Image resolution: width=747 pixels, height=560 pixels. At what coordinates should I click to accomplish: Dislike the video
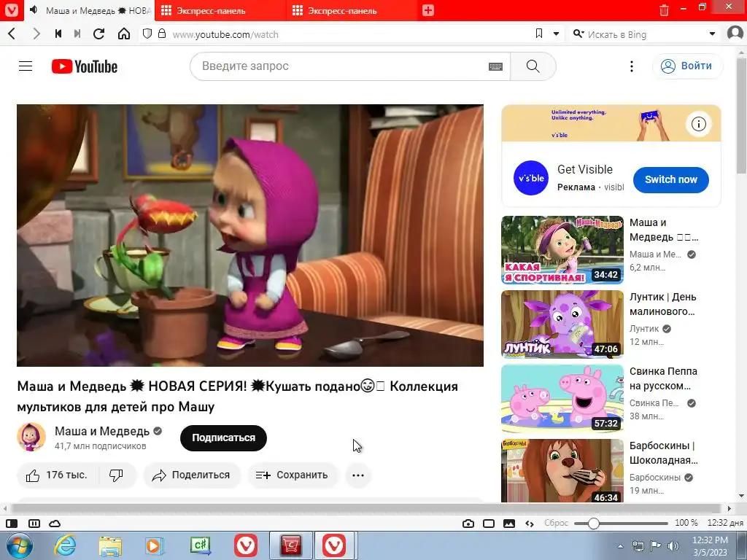[x=116, y=475]
